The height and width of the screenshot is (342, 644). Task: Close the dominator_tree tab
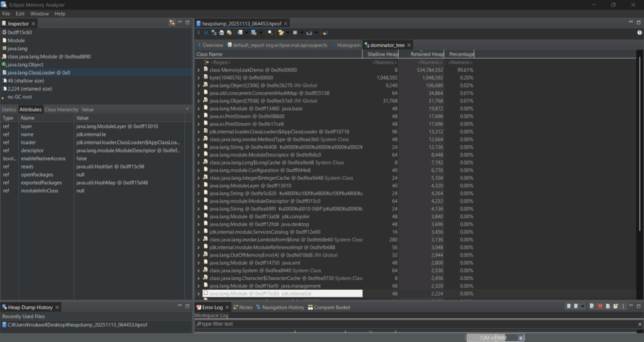[x=409, y=45]
